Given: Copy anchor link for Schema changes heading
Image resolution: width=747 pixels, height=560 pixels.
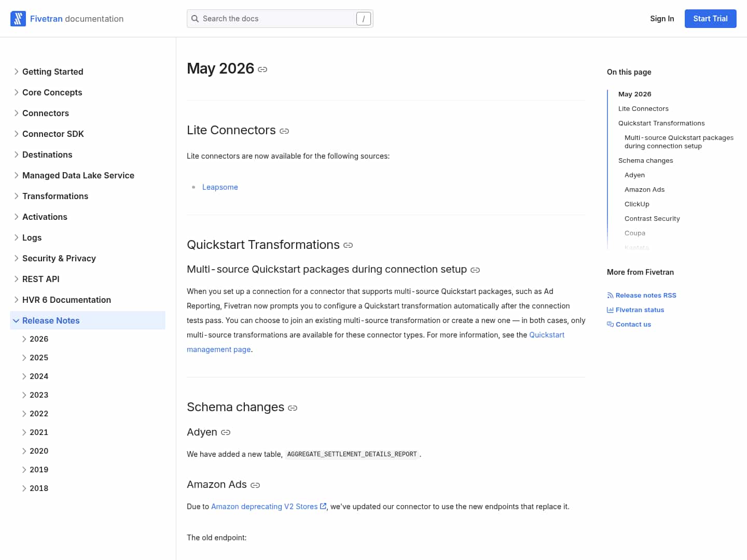Looking at the screenshot, I should click(x=293, y=408).
